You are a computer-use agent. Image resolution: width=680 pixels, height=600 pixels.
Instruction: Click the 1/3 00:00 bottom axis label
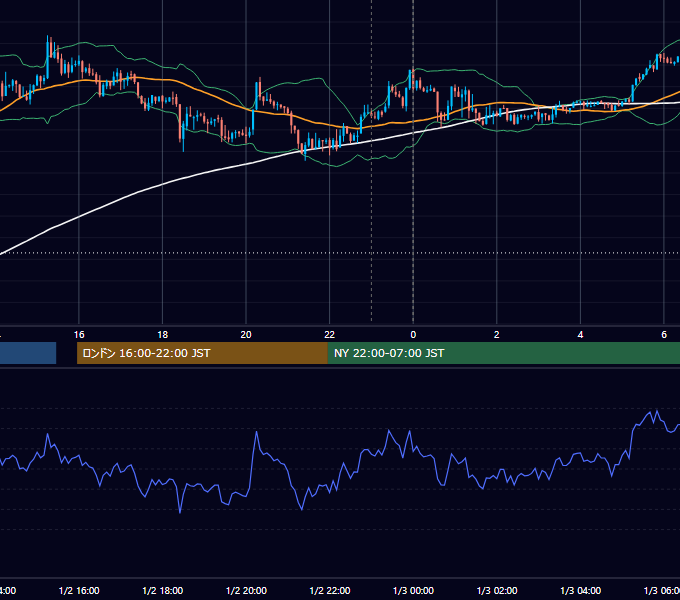coord(413,591)
